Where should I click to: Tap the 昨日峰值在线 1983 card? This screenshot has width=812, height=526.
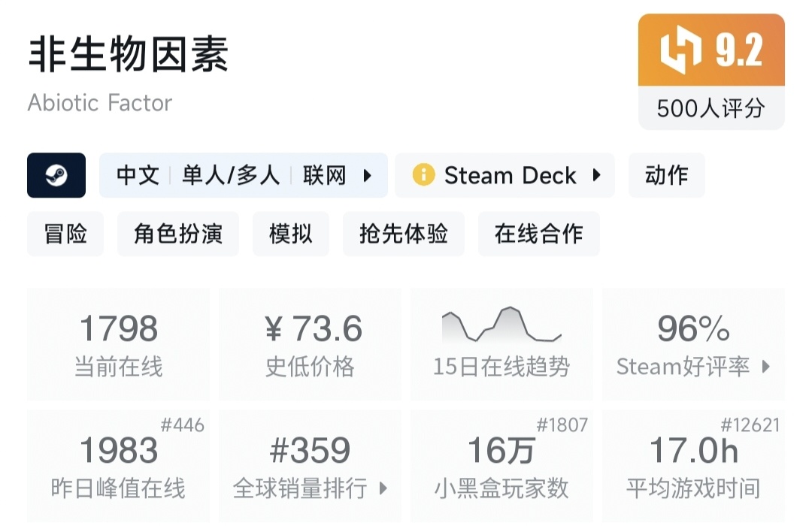click(x=119, y=466)
